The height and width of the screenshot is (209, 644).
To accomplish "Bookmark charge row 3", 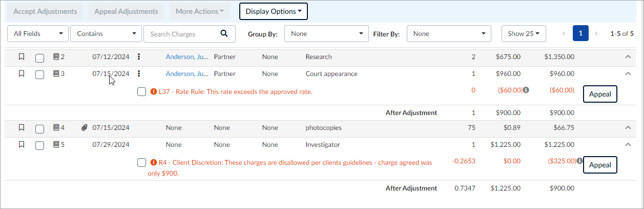I will click(x=21, y=73).
